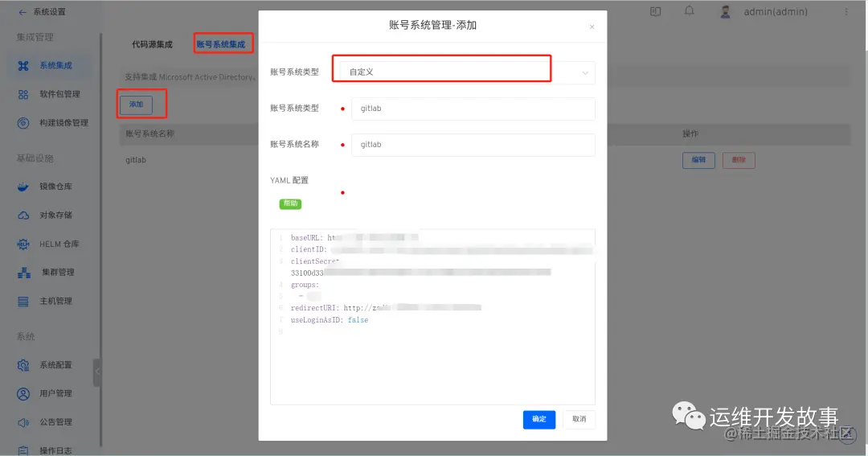Click the 删除 button for gitlab row
Image resolution: width=868 pixels, height=456 pixels.
(739, 160)
